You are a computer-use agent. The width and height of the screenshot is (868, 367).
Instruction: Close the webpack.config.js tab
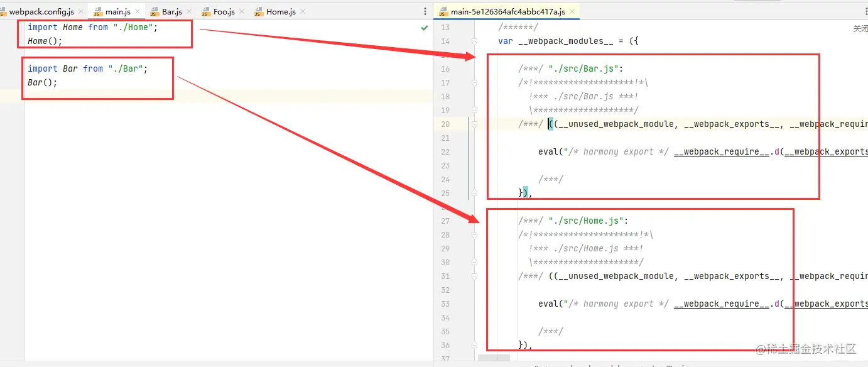(80, 11)
